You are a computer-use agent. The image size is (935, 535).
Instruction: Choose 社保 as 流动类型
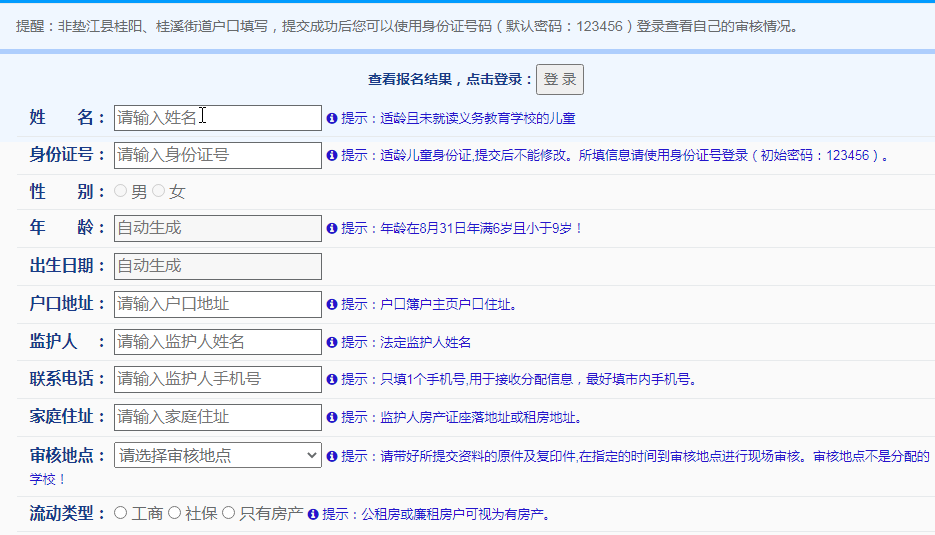click(x=174, y=513)
